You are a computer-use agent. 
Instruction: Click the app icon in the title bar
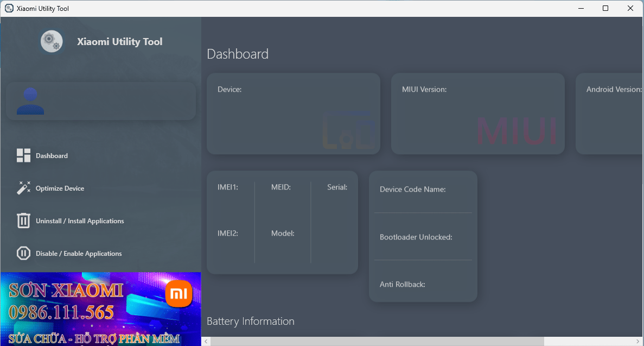(x=9, y=8)
